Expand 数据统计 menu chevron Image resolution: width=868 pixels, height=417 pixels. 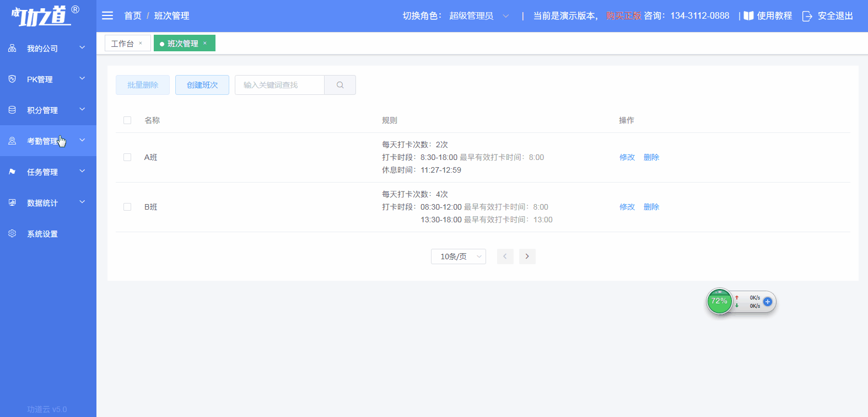82,202
